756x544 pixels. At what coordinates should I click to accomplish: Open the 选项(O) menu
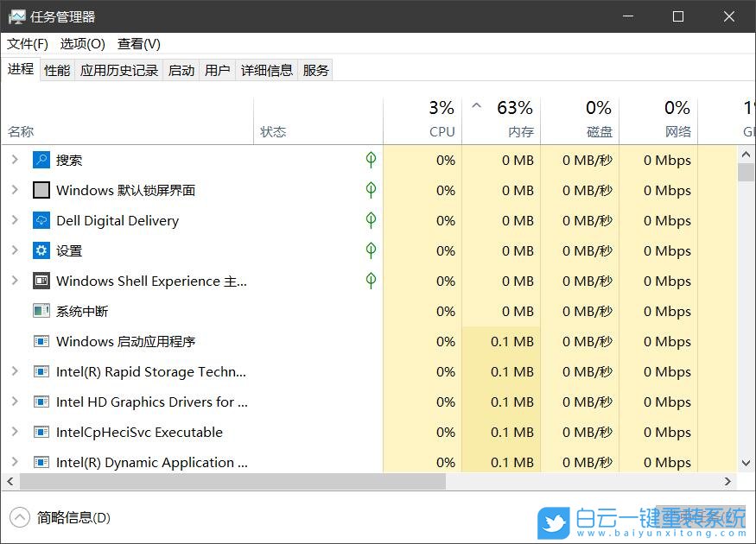click(81, 44)
